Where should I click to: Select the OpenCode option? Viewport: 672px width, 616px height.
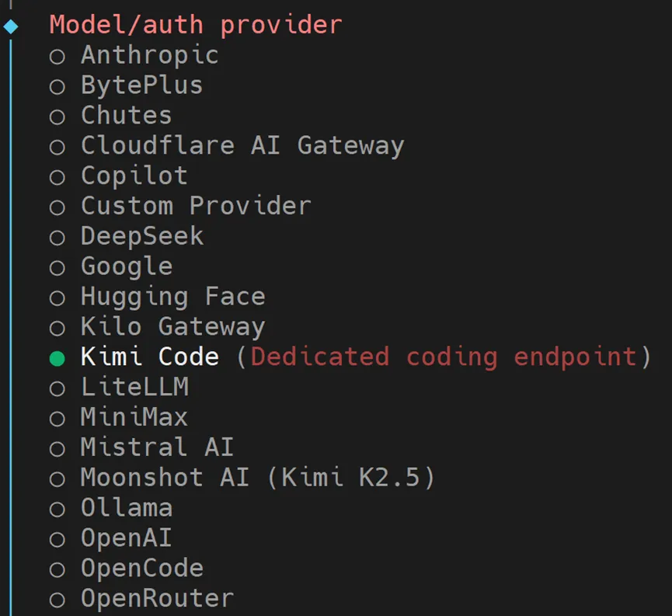(57, 569)
